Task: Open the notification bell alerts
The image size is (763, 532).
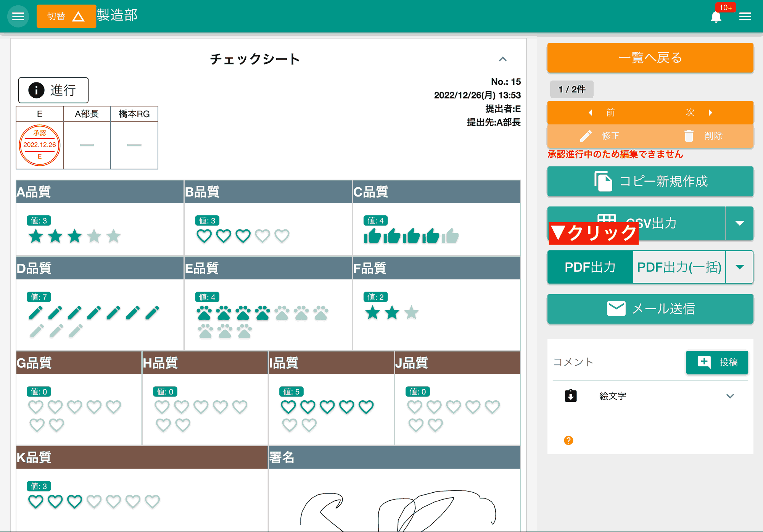Action: (716, 16)
